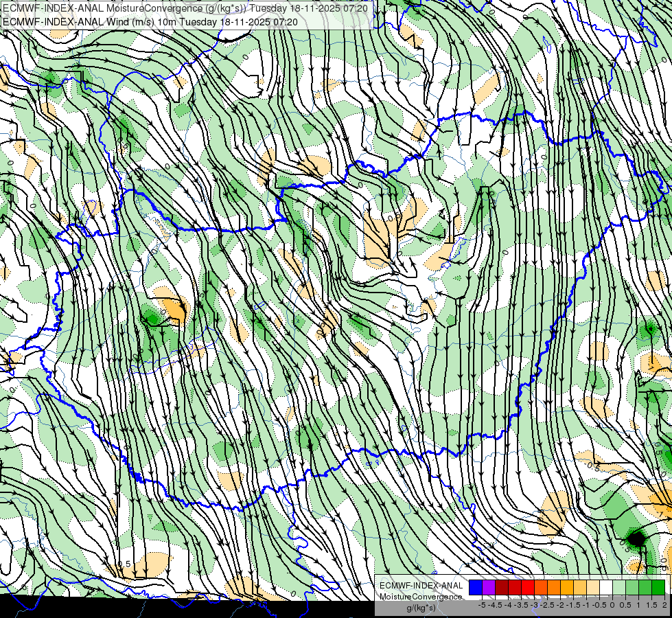Click the legend tick label -4.5
This screenshot has height=618, width=672.
click(495, 605)
